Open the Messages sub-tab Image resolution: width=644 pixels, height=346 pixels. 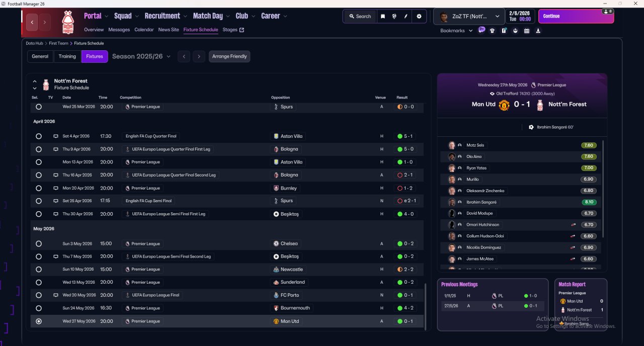coord(119,30)
